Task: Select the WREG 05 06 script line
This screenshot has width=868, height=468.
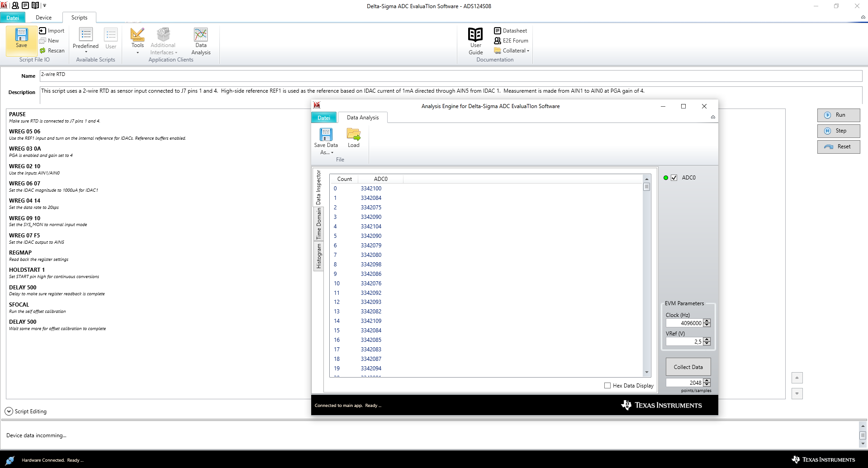Action: pyautogui.click(x=25, y=132)
